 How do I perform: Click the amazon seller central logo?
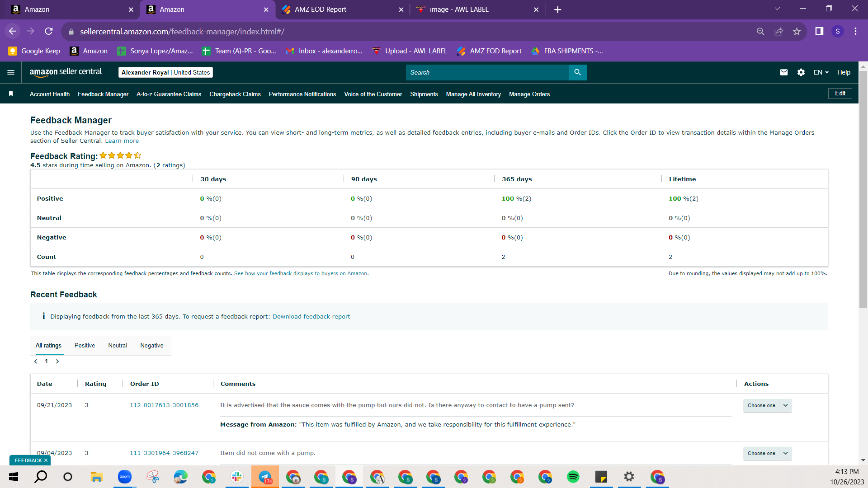pos(66,72)
